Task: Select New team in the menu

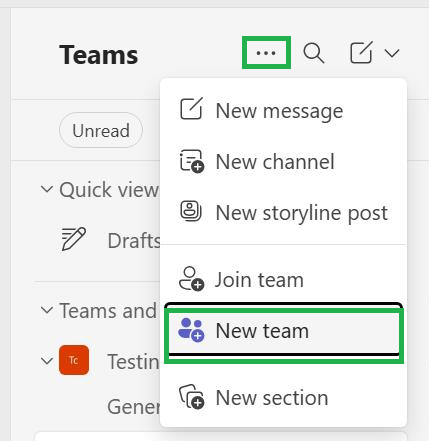Action: pyautogui.click(x=284, y=331)
